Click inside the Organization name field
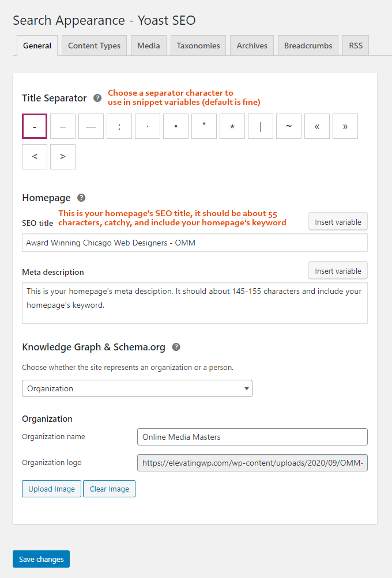 (252, 437)
